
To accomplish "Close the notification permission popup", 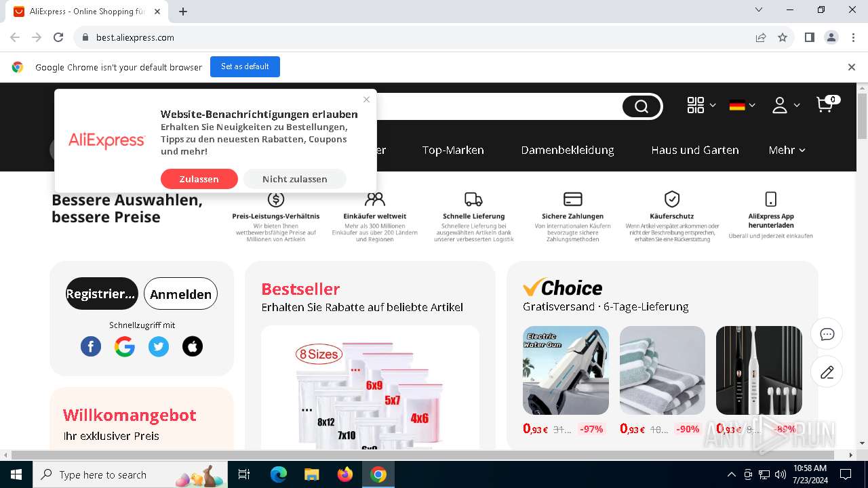I will (x=366, y=100).
